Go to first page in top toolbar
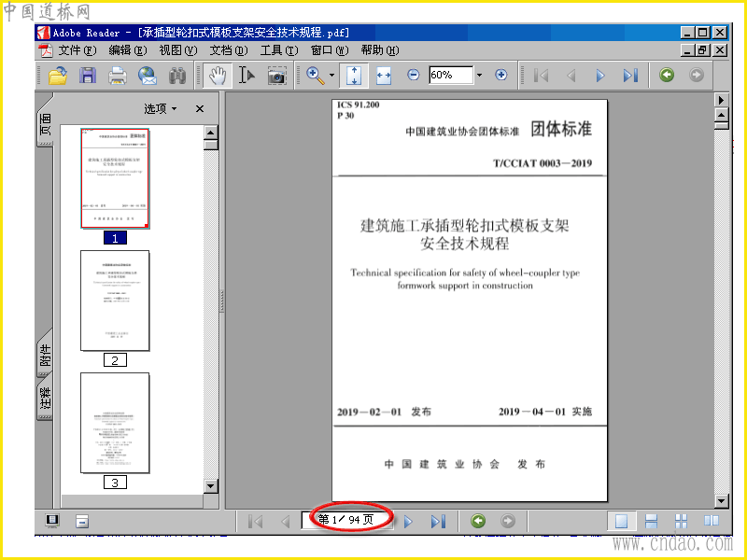Image resolution: width=747 pixels, height=560 pixels. [x=542, y=76]
